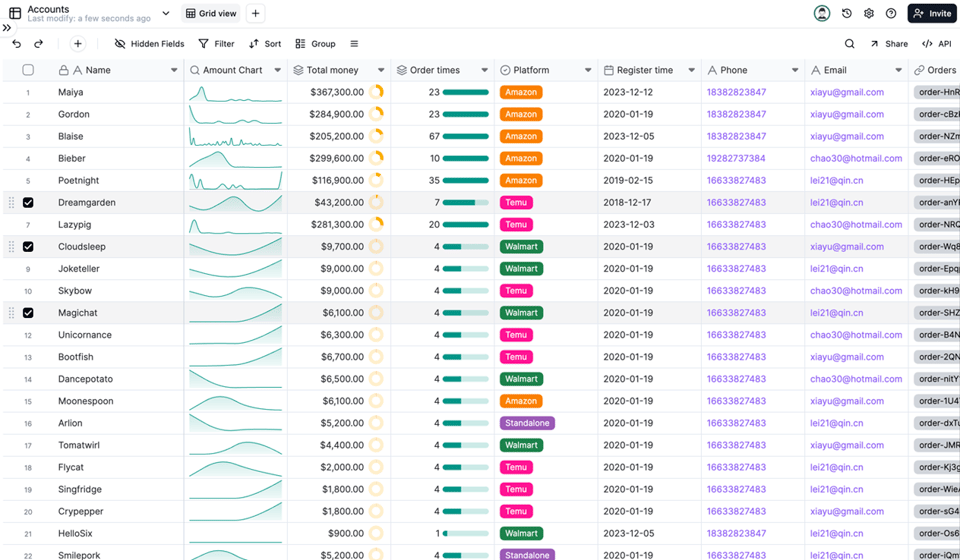Open the settings gear icon

[x=869, y=14]
